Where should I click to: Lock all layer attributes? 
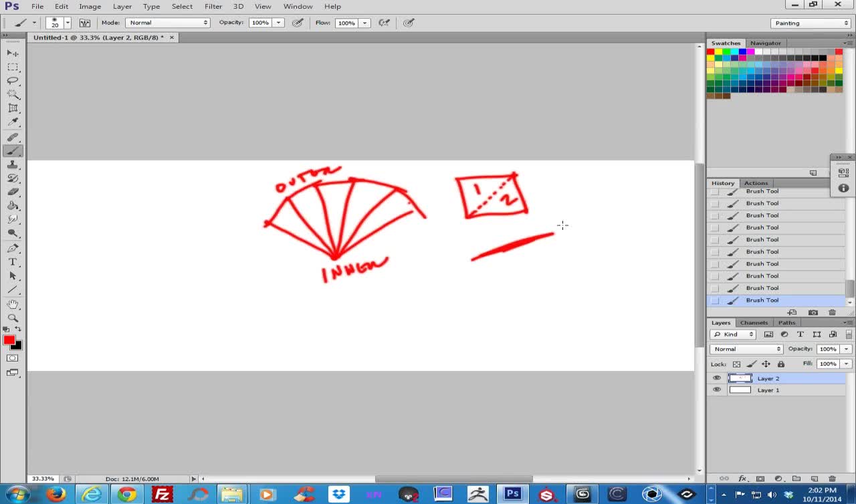pos(780,364)
